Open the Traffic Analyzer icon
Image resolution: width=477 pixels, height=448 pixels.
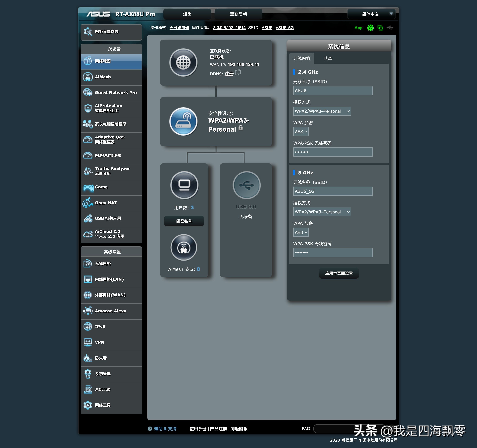tap(88, 171)
